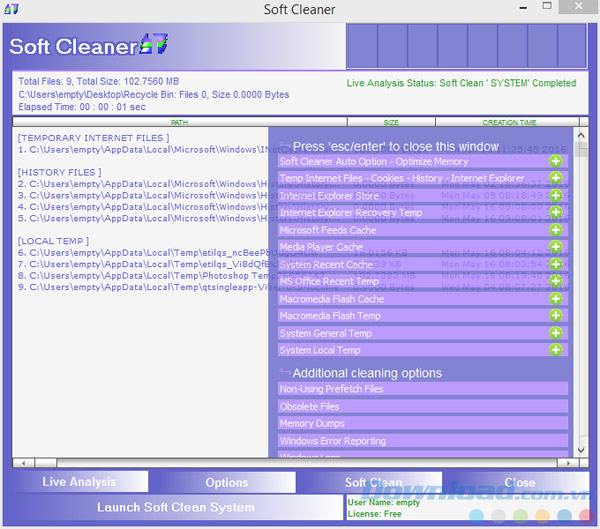
Task: Toggle the Media Player Cache plus icon
Action: point(556,247)
